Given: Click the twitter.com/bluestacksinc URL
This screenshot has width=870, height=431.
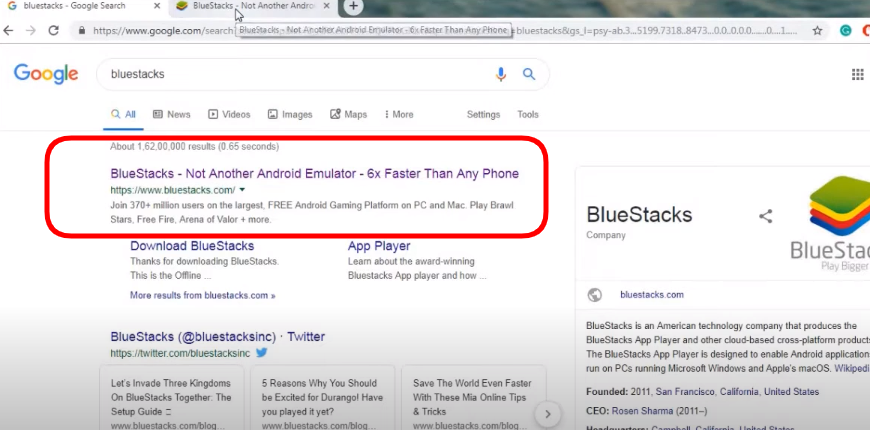Looking at the screenshot, I should click(x=180, y=353).
